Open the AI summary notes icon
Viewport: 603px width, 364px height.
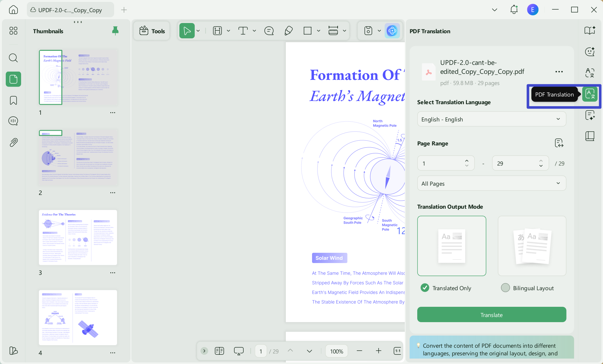(x=590, y=115)
